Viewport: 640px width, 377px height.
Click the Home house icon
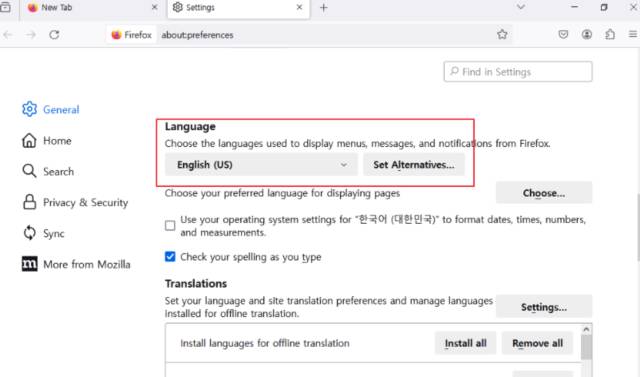click(29, 140)
